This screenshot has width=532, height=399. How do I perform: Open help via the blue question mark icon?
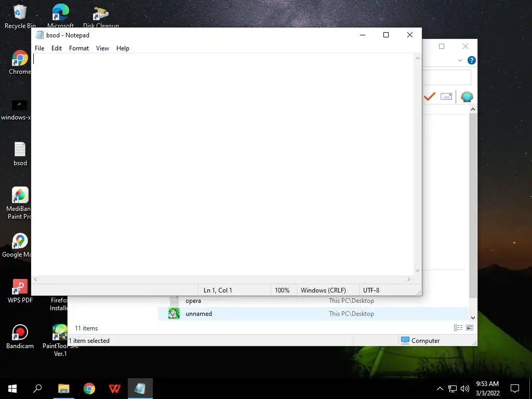pos(471,60)
